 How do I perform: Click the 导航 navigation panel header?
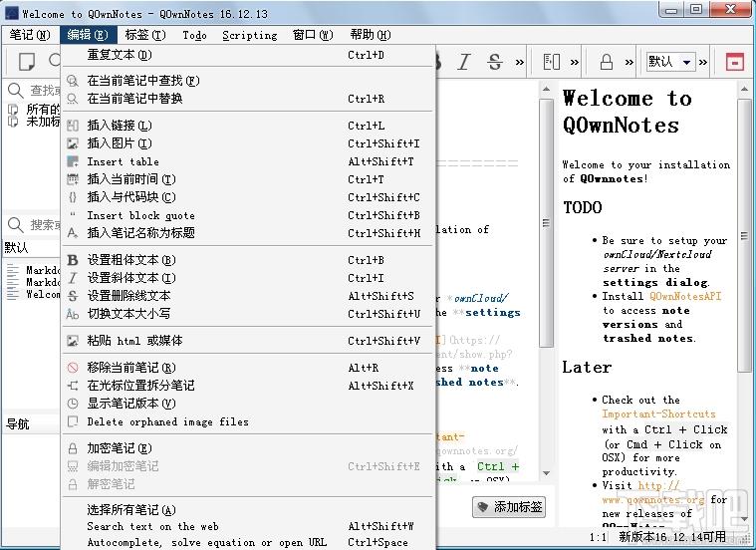(32, 424)
